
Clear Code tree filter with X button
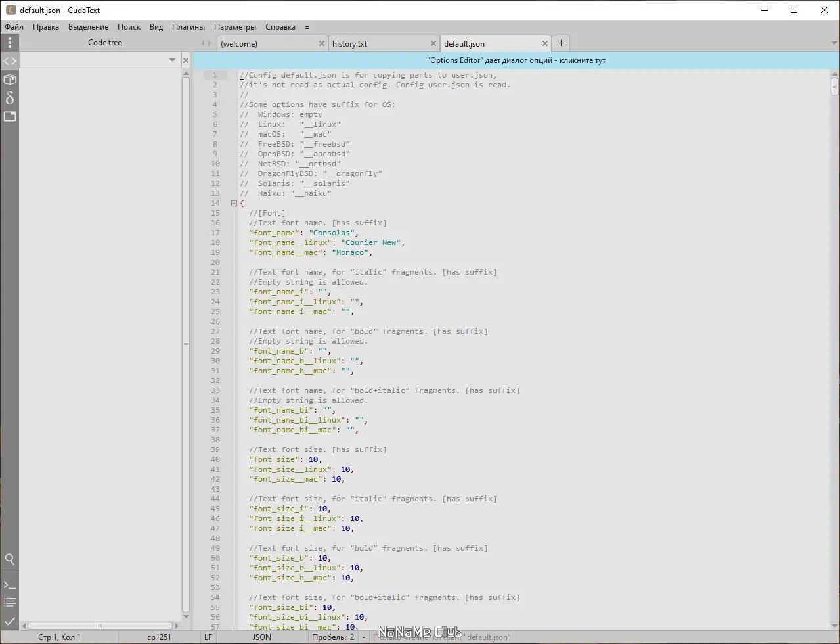pos(186,60)
